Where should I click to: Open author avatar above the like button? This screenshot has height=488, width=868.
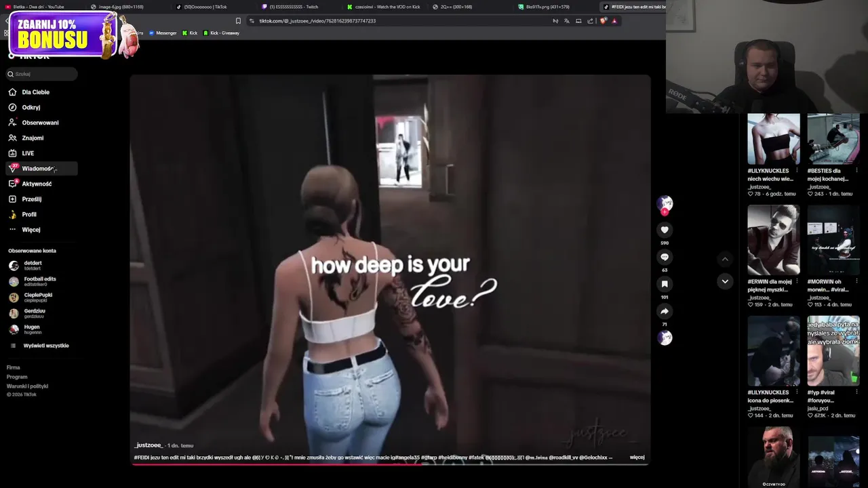665,203
